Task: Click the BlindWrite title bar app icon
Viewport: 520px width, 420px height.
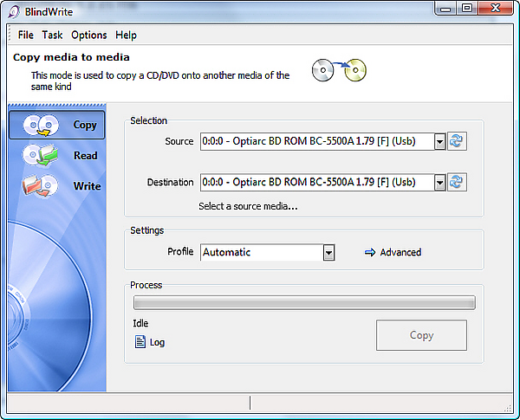Action: click(14, 12)
